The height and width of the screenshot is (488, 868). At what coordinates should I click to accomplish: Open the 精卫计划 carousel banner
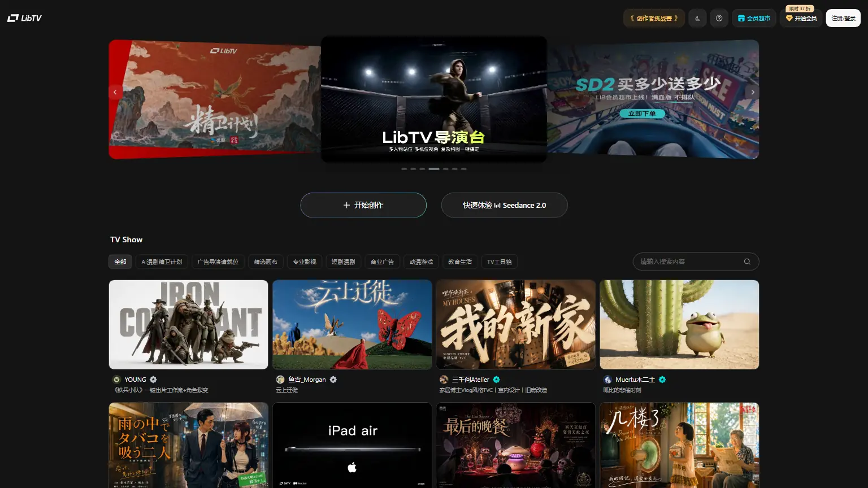pos(215,99)
